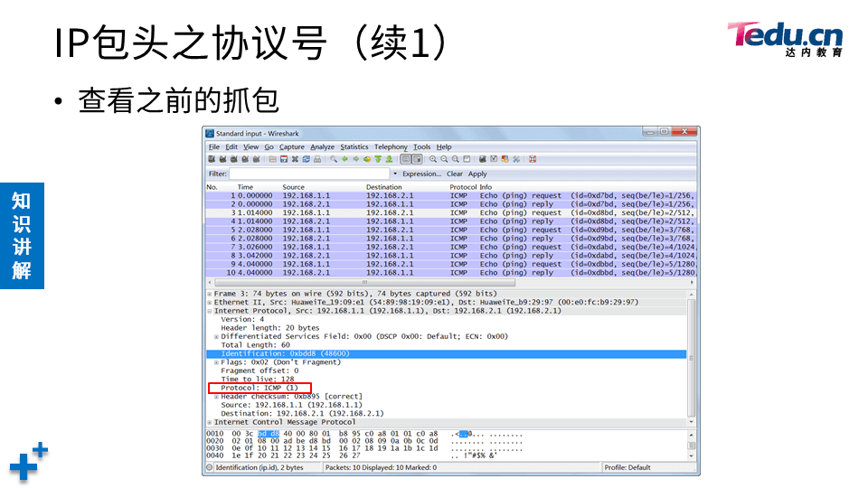Viewport: 868px width, 488px height.
Task: Click the Expression... button
Action: coord(422,174)
